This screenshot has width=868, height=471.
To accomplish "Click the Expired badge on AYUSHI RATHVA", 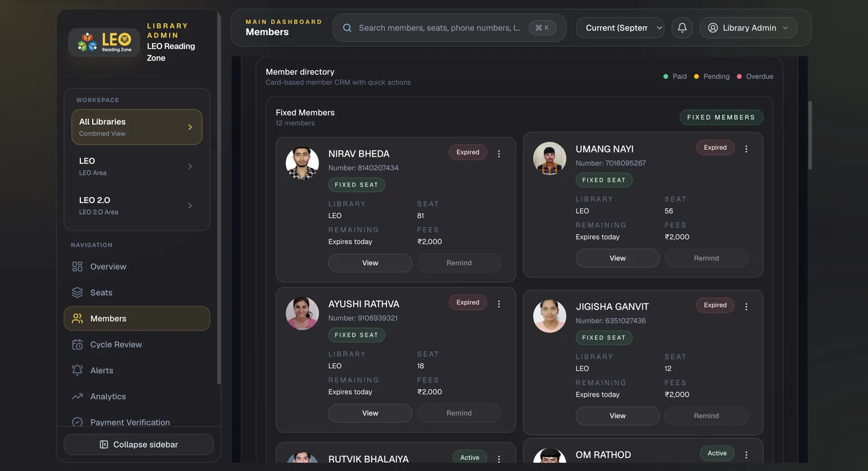I will [x=468, y=302].
